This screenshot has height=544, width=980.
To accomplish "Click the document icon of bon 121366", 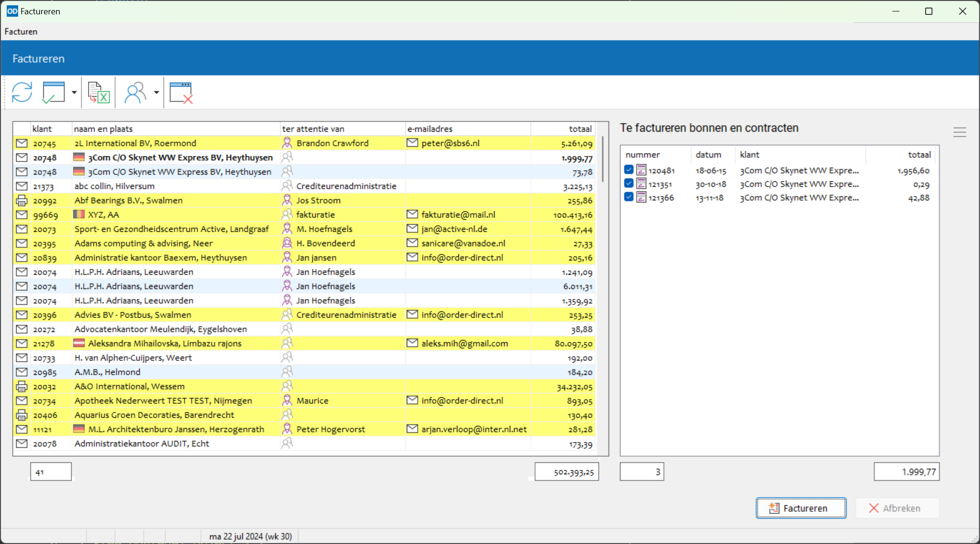I will click(x=641, y=197).
